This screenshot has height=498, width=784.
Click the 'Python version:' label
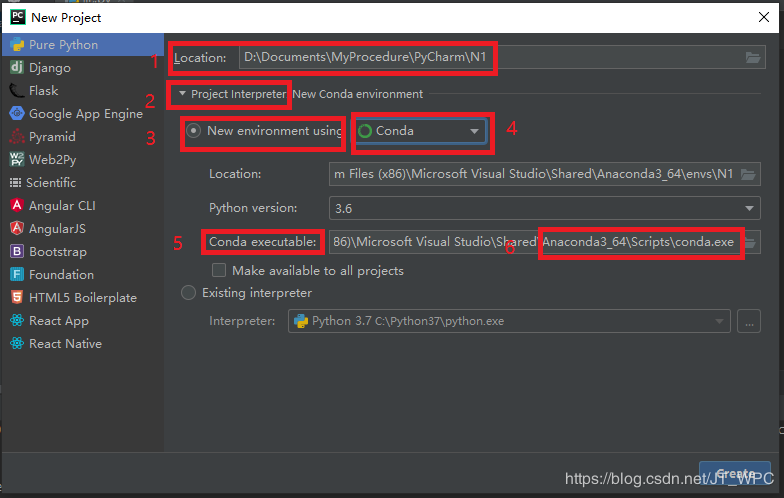pyautogui.click(x=253, y=208)
